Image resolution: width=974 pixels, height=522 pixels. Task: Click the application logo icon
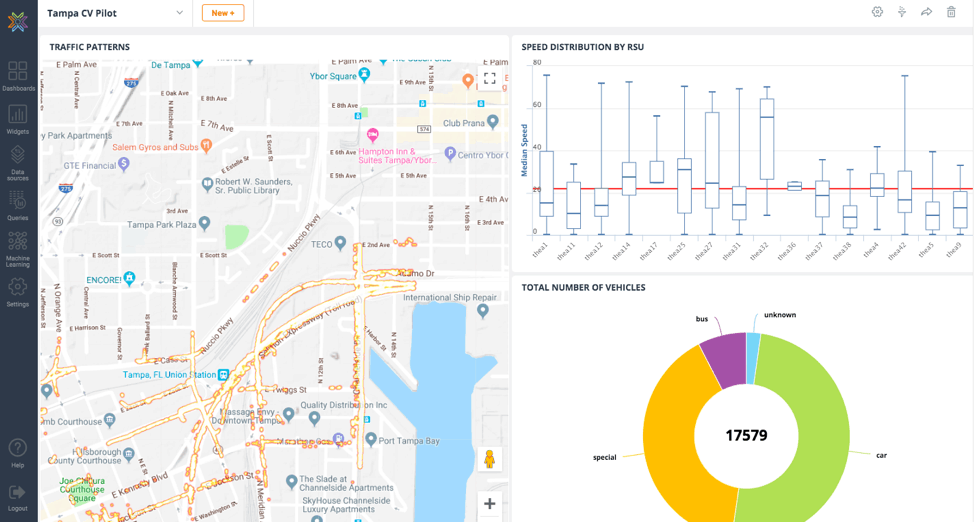click(x=18, y=22)
